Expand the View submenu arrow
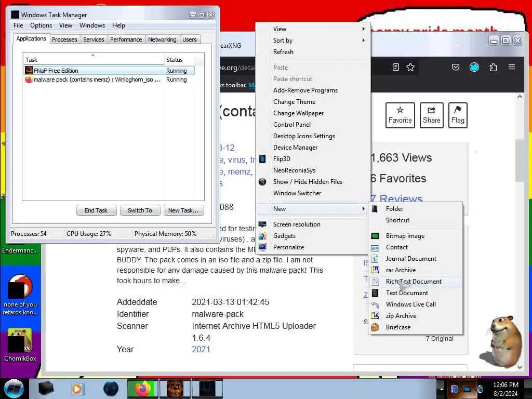The image size is (532, 399). (x=363, y=29)
